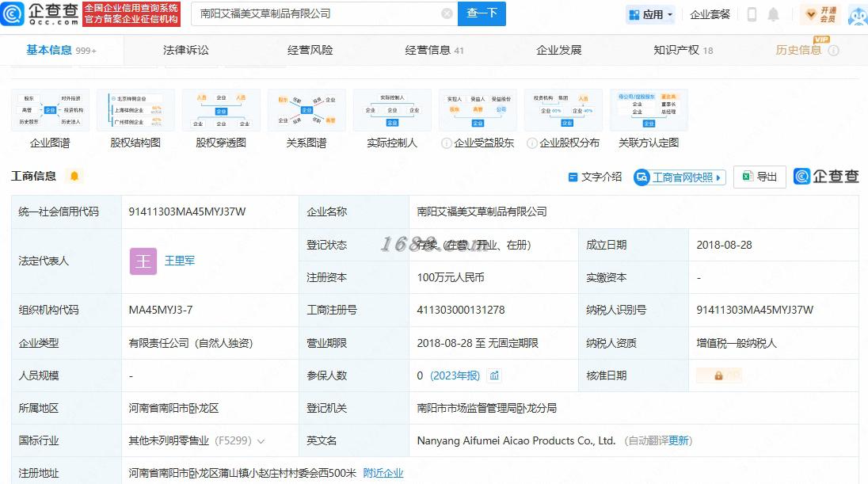Expand the 国标行业 F5299 chevron
This screenshot has width=868, height=484.
(261, 441)
